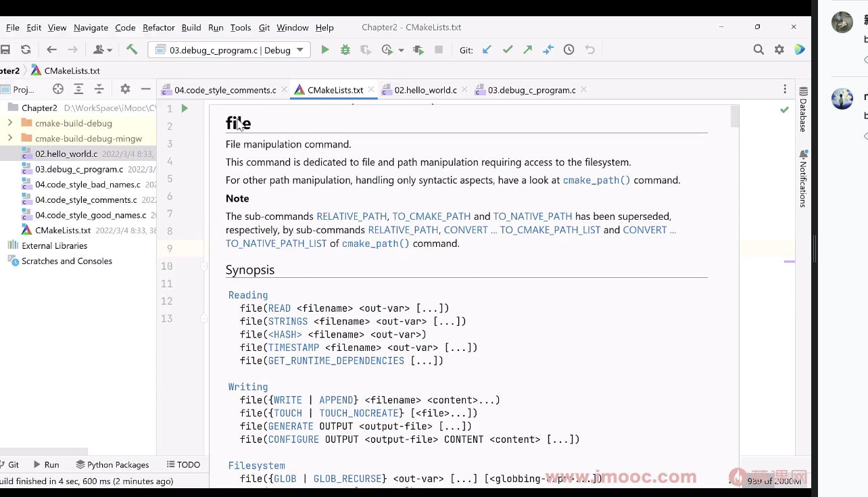Toggle the fold marker on line 13
Viewport: 868px width, 497px height.
(x=203, y=318)
